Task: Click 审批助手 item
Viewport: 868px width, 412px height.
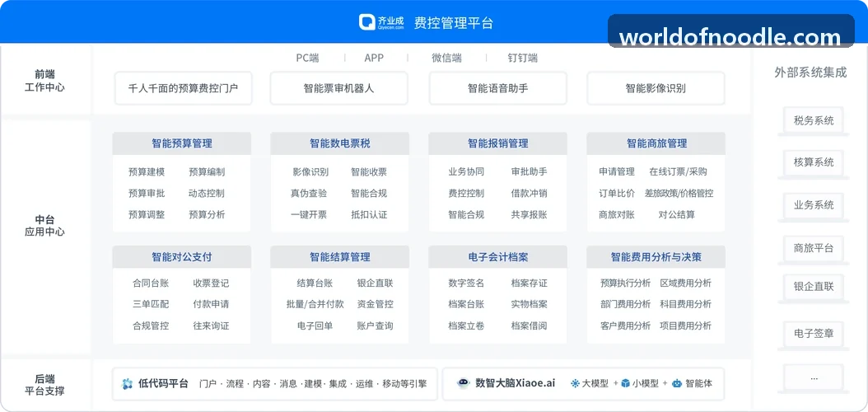Action: coord(530,171)
